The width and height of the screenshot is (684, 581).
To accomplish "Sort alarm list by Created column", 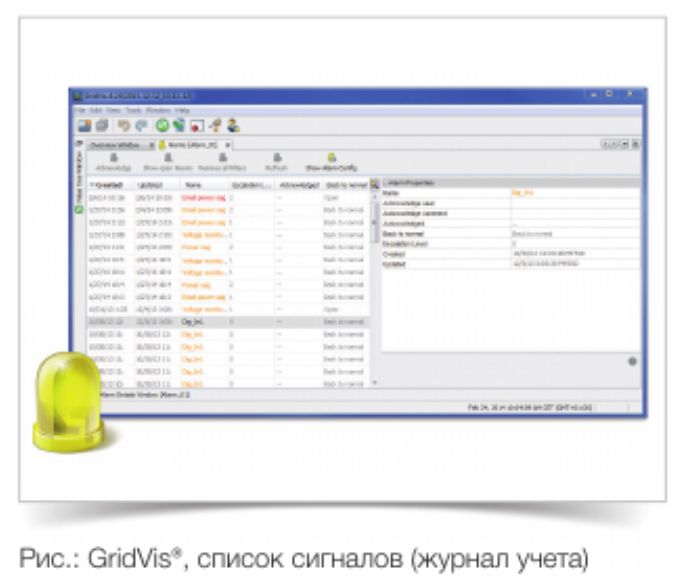I will 108,185.
